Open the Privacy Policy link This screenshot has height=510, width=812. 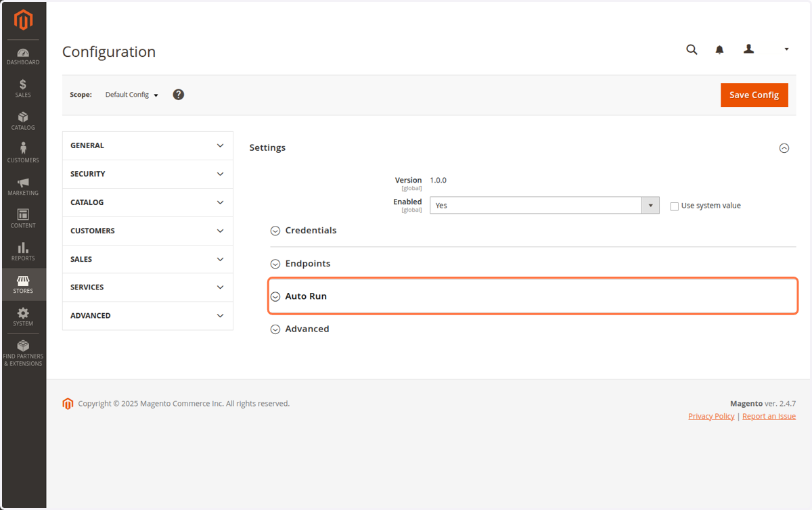(x=711, y=417)
